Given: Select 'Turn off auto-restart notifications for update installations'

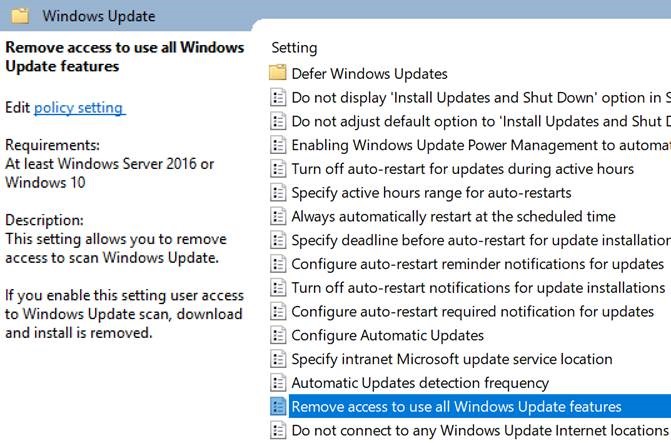Looking at the screenshot, I should [x=478, y=288].
